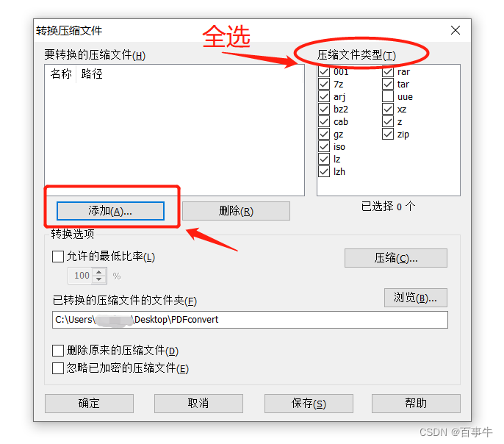The width and height of the screenshot is (504, 444).
Task: Enable the uue archive type checkbox
Action: tap(388, 96)
